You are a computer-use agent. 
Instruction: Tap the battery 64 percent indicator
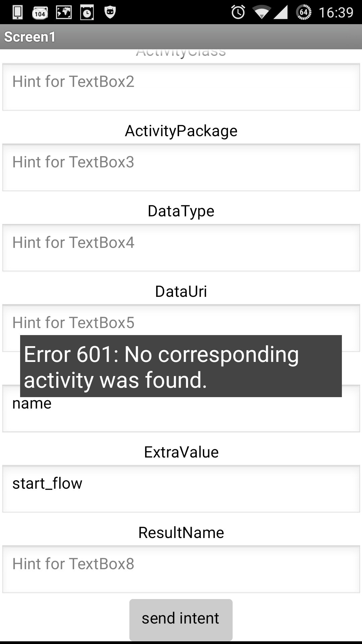pyautogui.click(x=304, y=12)
